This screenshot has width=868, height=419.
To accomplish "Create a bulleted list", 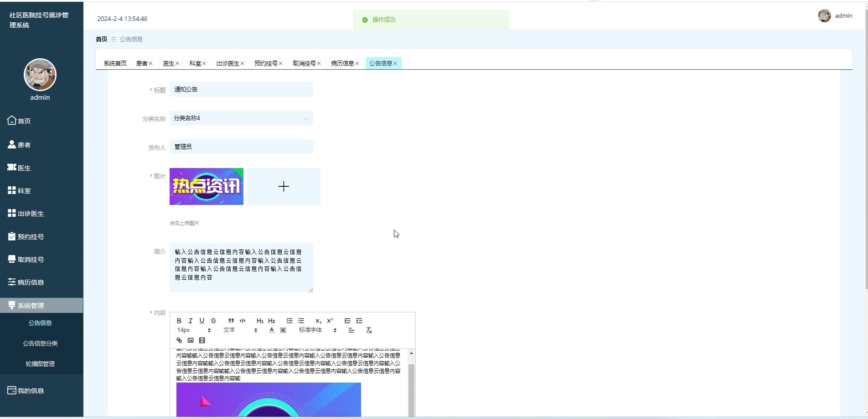I will click(301, 321).
